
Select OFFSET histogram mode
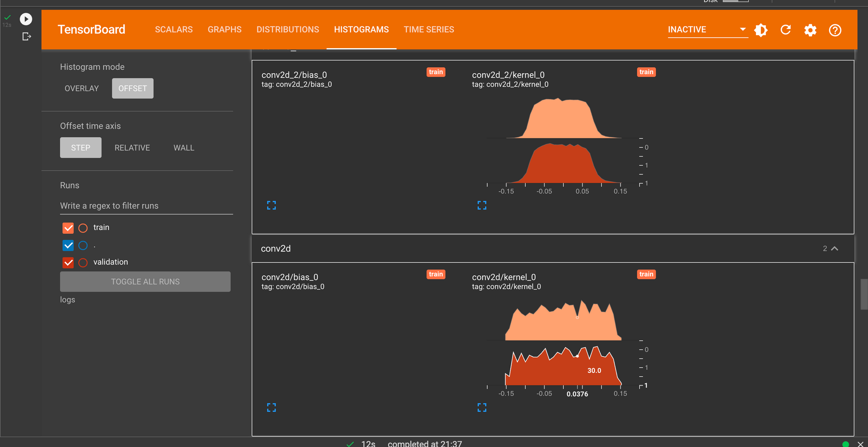(x=133, y=88)
